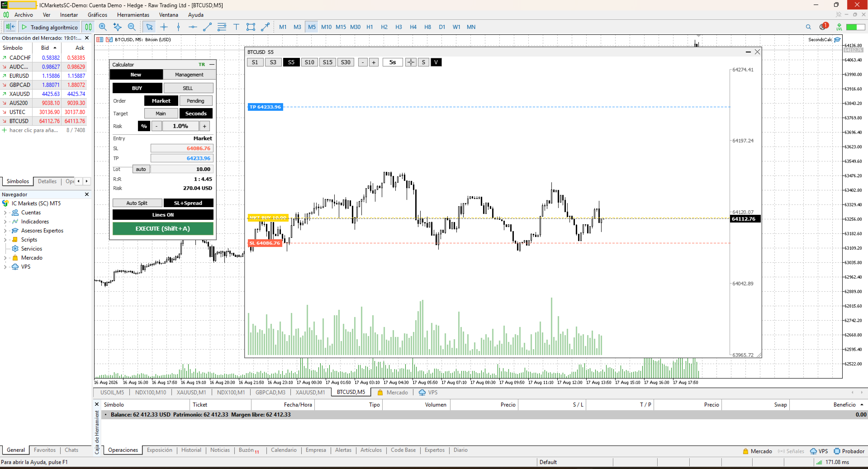Click the auto lot button
Image resolution: width=868 pixels, height=469 pixels.
coord(141,169)
